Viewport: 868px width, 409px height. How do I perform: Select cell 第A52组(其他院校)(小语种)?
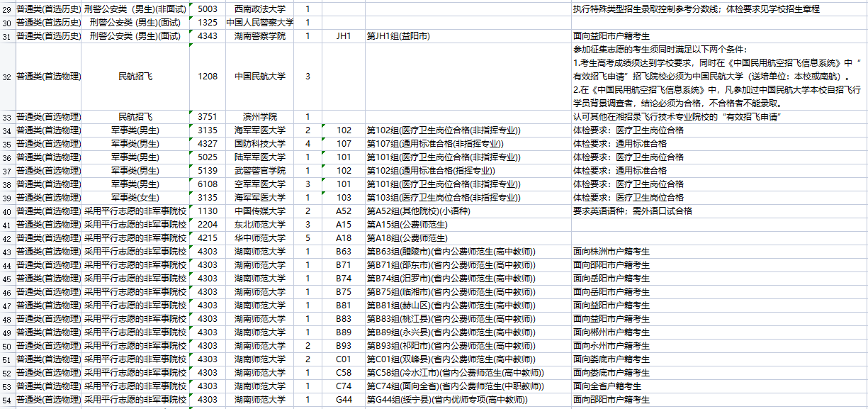[468, 211]
